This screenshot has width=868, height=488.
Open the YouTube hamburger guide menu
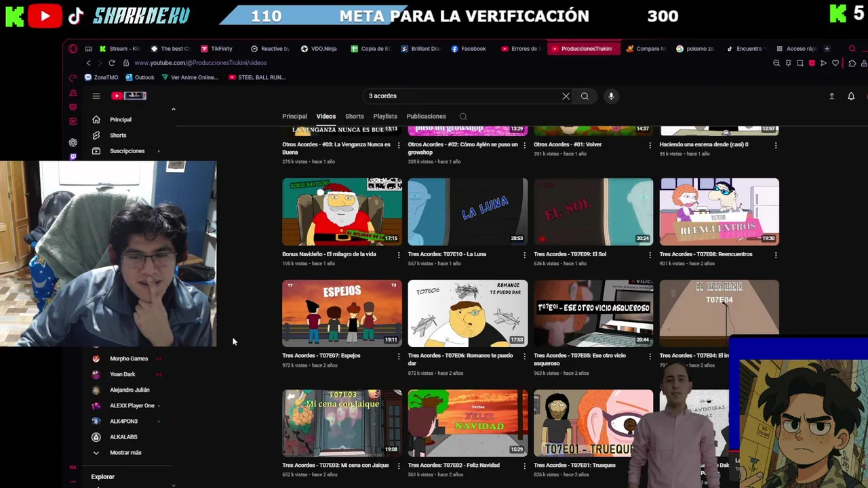tap(96, 96)
